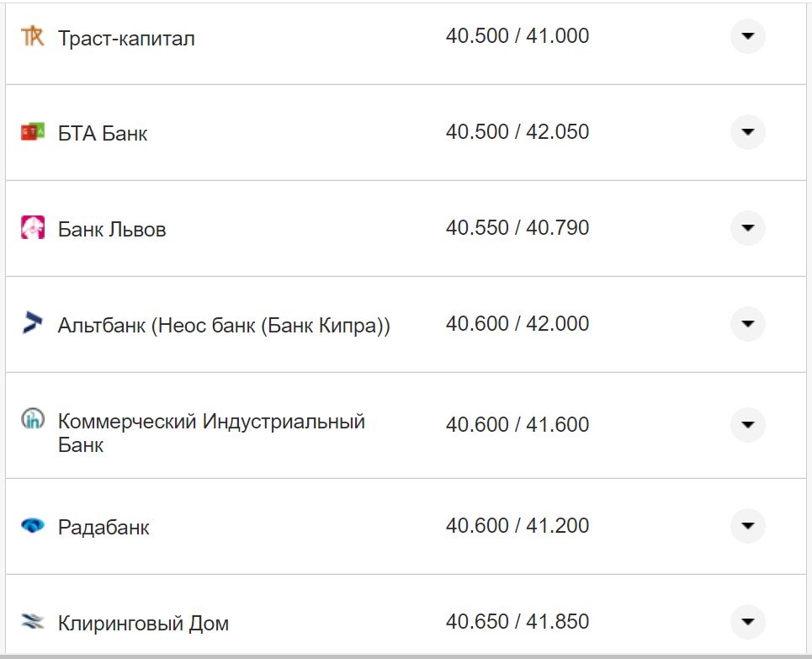
Task: Expand the Коммерческий Индустриальный Банк row
Action: pos(747,424)
